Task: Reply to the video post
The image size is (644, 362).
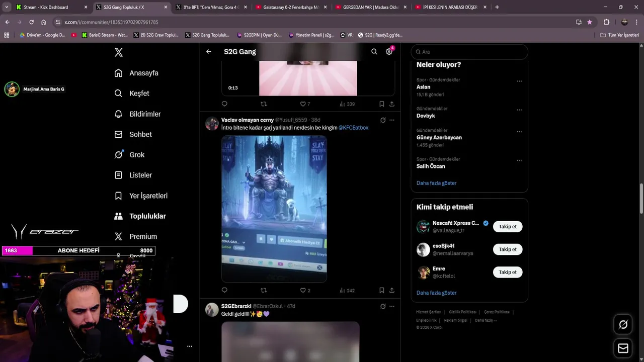Action: [x=224, y=104]
